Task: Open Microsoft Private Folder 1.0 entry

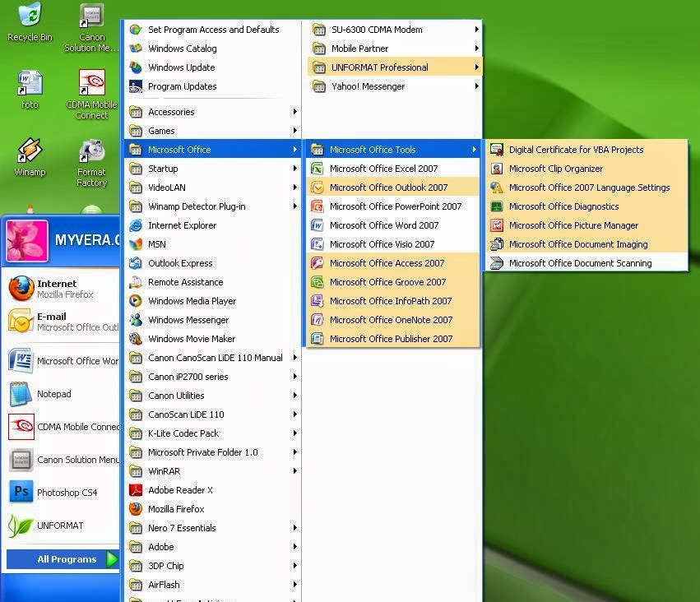Action: pyautogui.click(x=213, y=452)
